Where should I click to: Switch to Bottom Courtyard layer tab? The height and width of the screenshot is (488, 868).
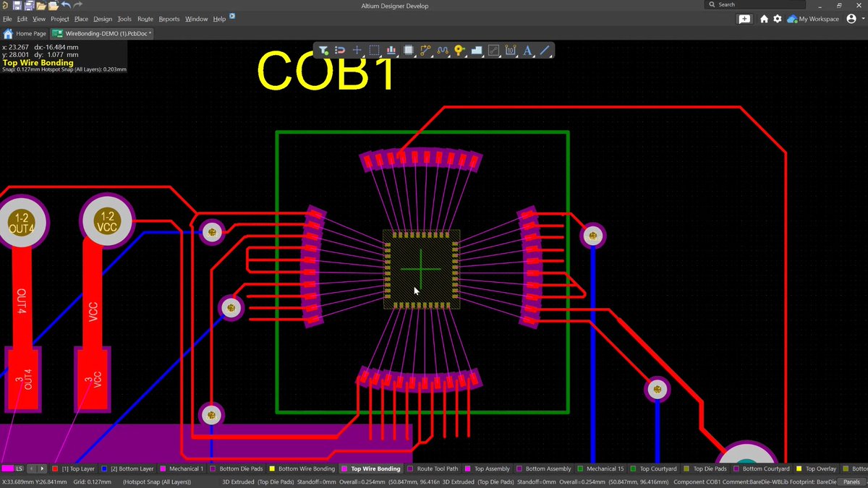pos(760,468)
